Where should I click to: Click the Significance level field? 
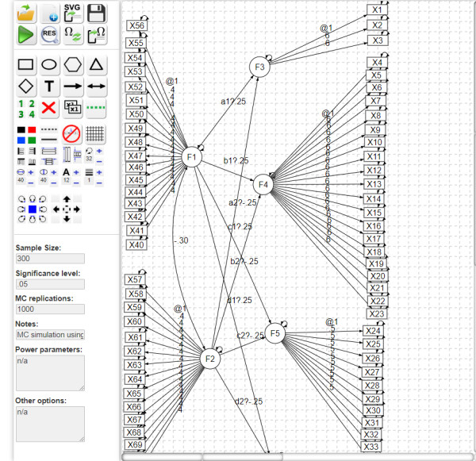click(x=50, y=284)
